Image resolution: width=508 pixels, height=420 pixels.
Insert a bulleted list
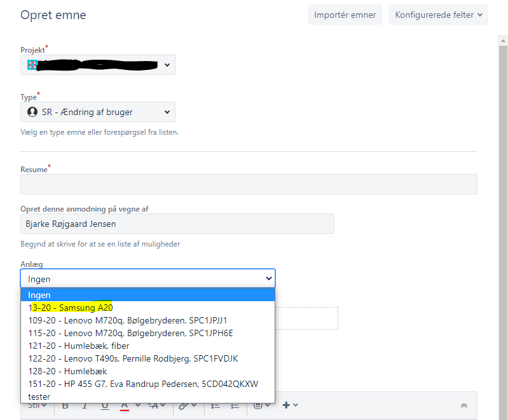click(216, 406)
